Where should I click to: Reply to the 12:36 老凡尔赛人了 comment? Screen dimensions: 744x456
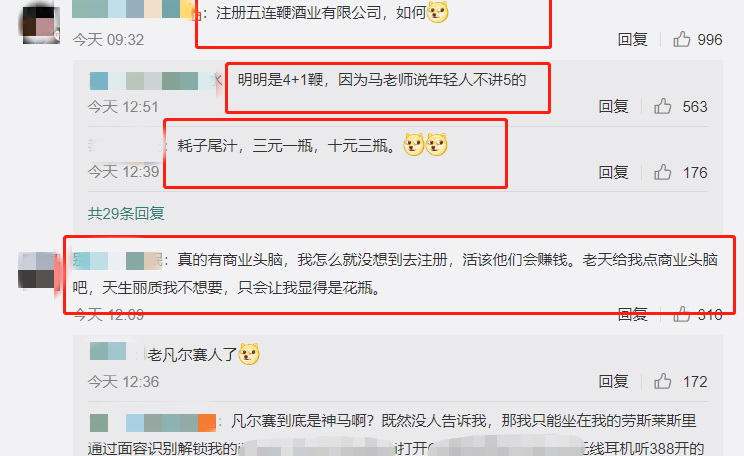[613, 381]
